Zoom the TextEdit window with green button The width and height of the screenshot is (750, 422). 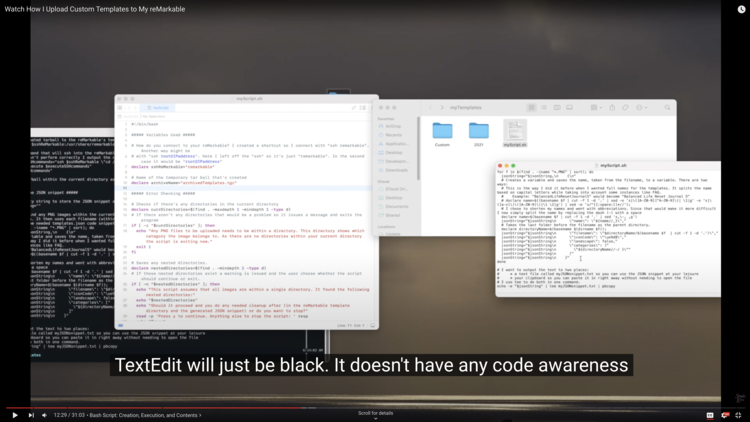[x=513, y=166]
